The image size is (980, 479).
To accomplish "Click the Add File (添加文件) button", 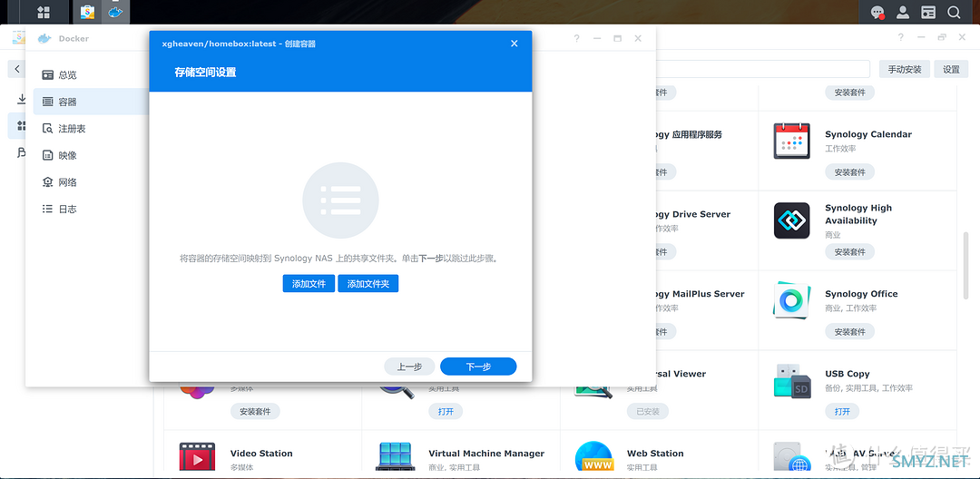I will (309, 284).
